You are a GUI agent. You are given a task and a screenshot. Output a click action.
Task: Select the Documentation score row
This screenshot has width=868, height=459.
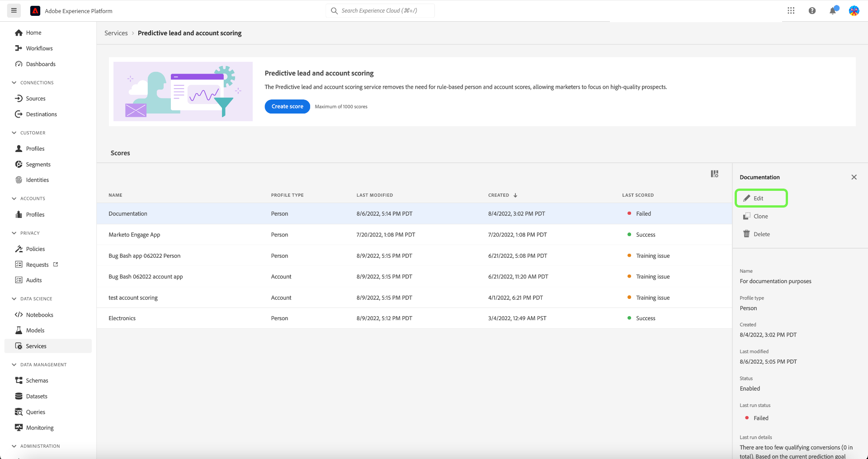point(414,214)
